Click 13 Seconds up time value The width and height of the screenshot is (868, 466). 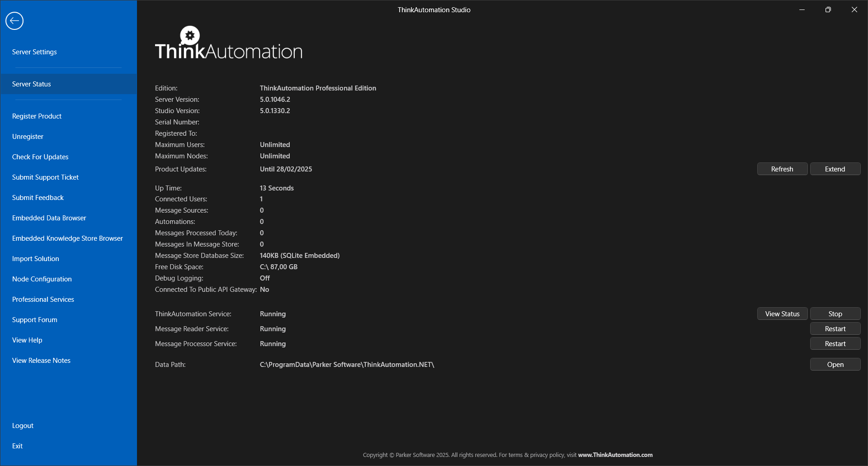coord(277,188)
